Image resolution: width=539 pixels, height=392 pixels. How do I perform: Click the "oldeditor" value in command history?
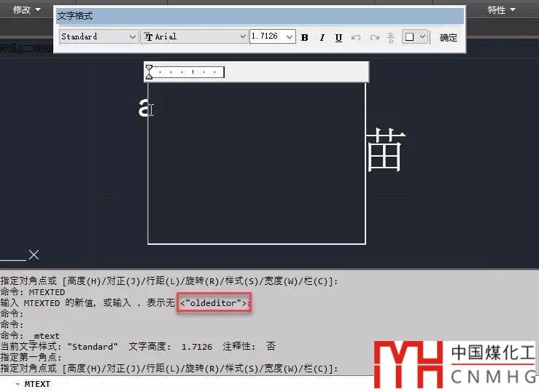click(x=213, y=303)
